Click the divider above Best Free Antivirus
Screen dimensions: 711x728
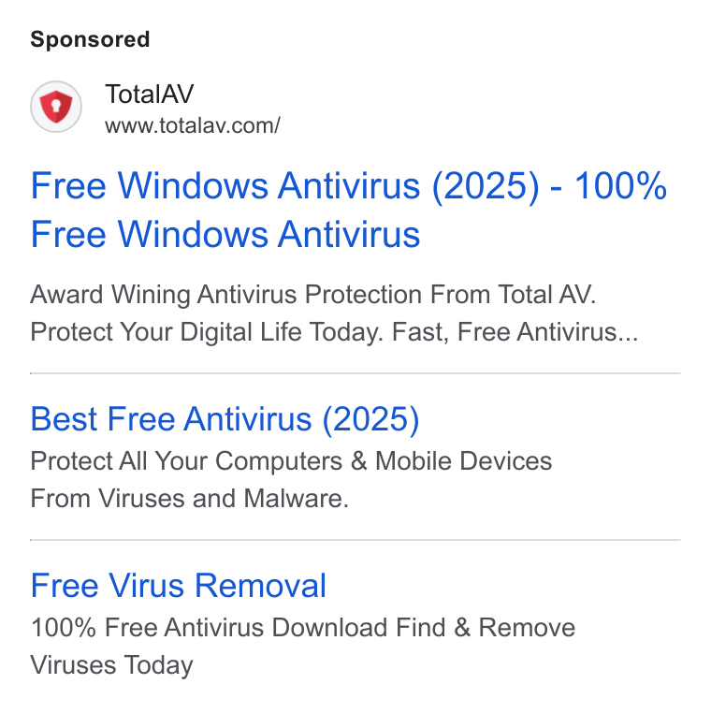(x=355, y=372)
